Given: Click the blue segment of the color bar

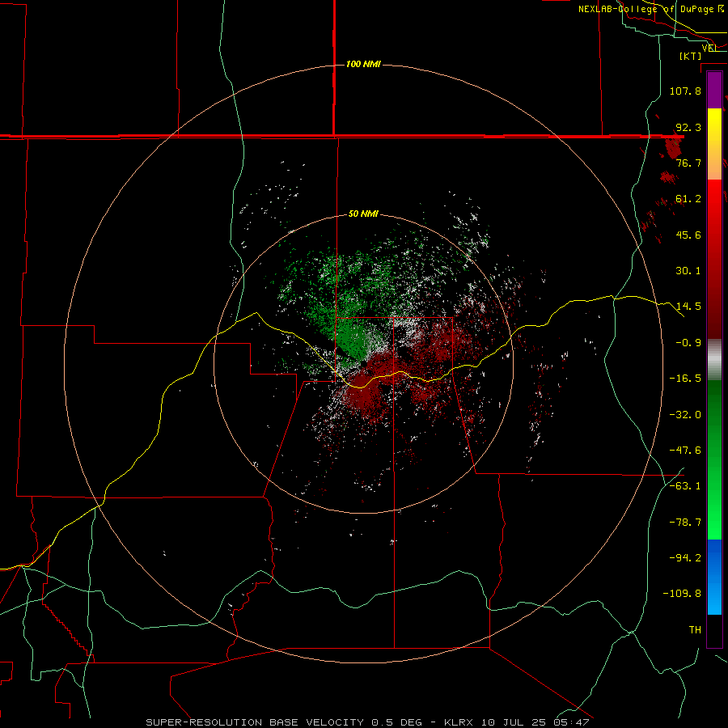Looking at the screenshot, I should (714, 577).
